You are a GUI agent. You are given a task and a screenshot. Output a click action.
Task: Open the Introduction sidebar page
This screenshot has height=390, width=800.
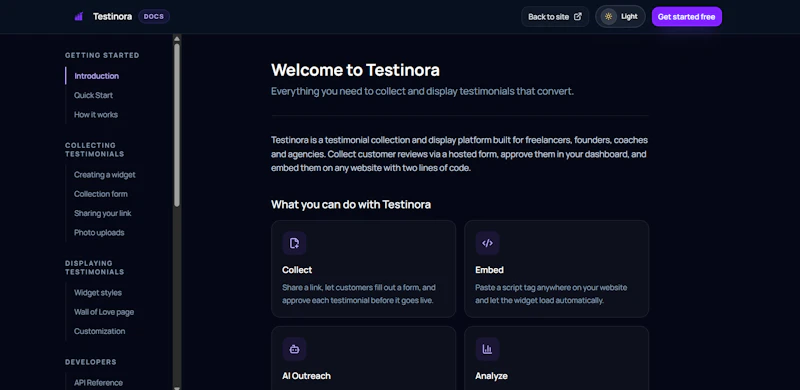pos(96,76)
